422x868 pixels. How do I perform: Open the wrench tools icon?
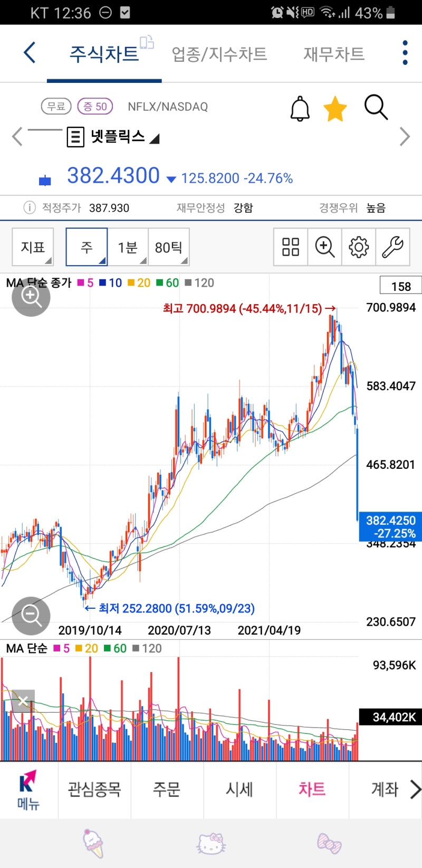[x=392, y=247]
